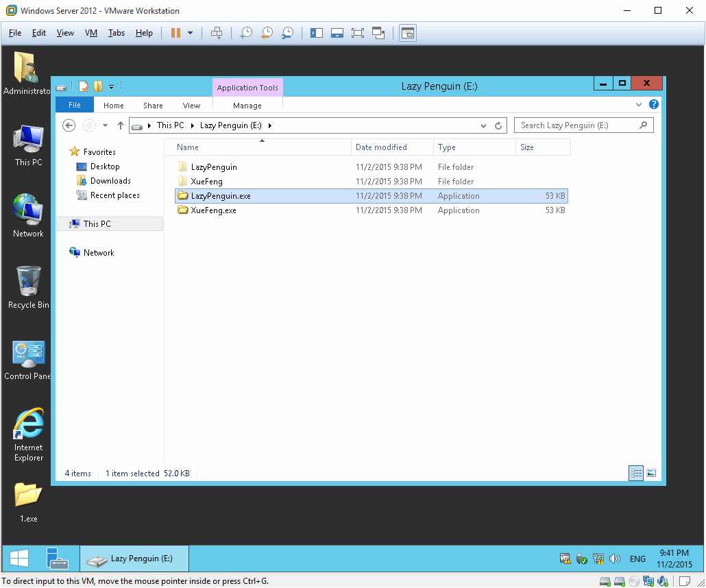Viewport: 706px width, 588px height.
Task: Refresh the Lazy Penguin (E:) folder
Action: tap(498, 125)
